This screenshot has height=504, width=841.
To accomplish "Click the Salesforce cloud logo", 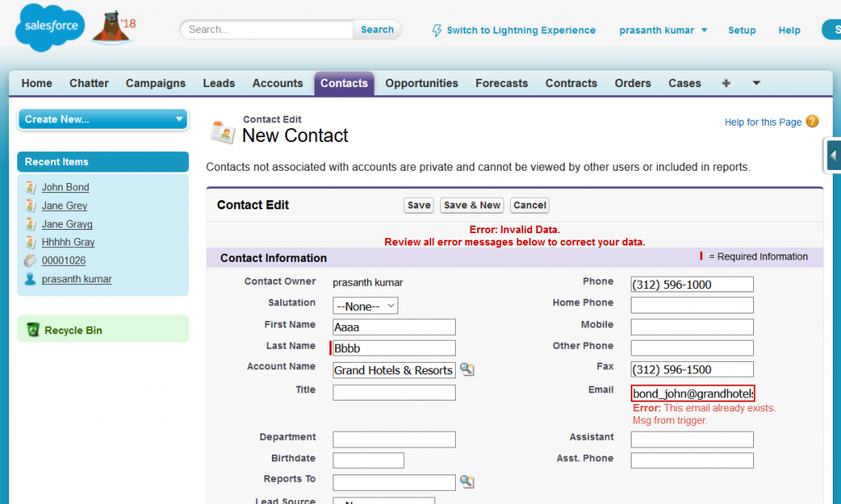I will [x=49, y=27].
